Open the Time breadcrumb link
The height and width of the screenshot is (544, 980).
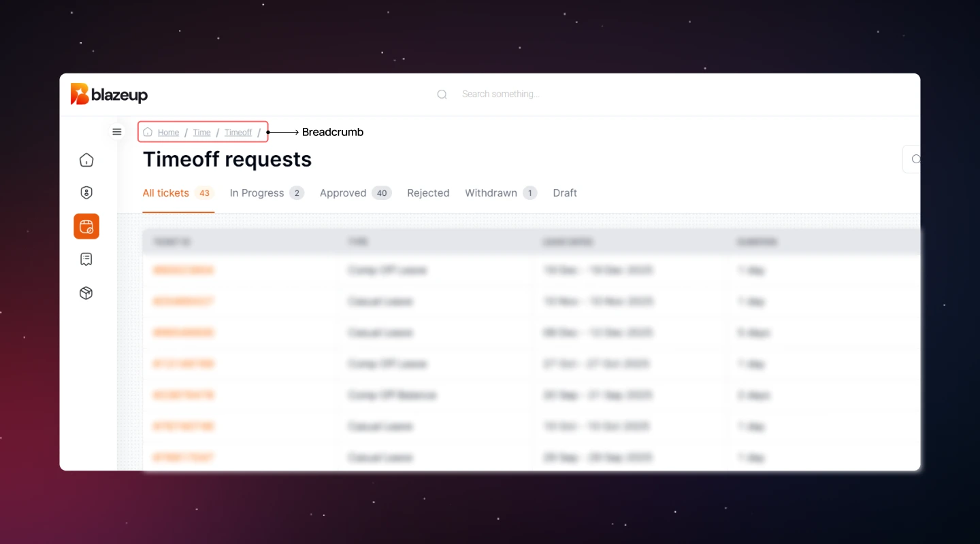(201, 132)
